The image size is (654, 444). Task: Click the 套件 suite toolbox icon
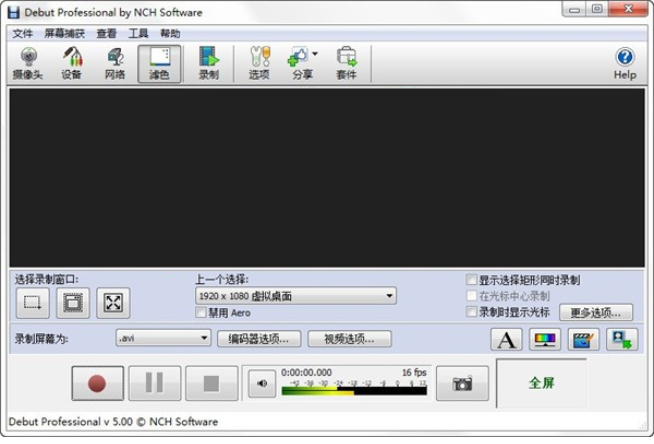tap(346, 62)
